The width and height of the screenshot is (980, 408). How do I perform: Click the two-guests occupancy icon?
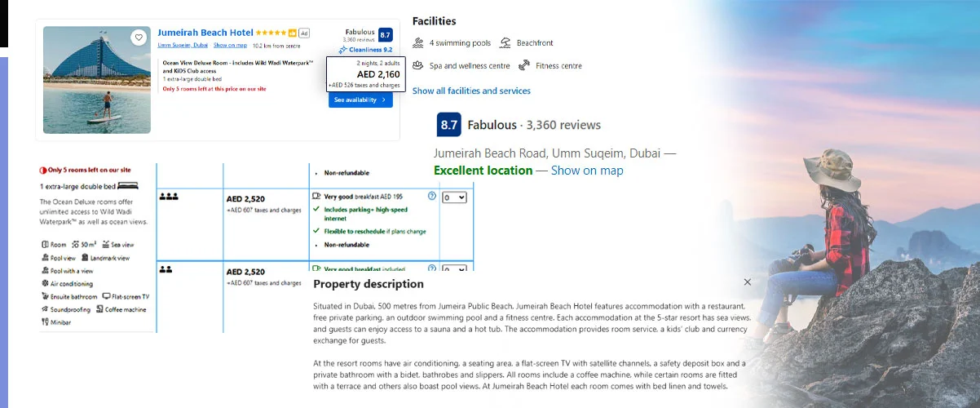pos(166,268)
